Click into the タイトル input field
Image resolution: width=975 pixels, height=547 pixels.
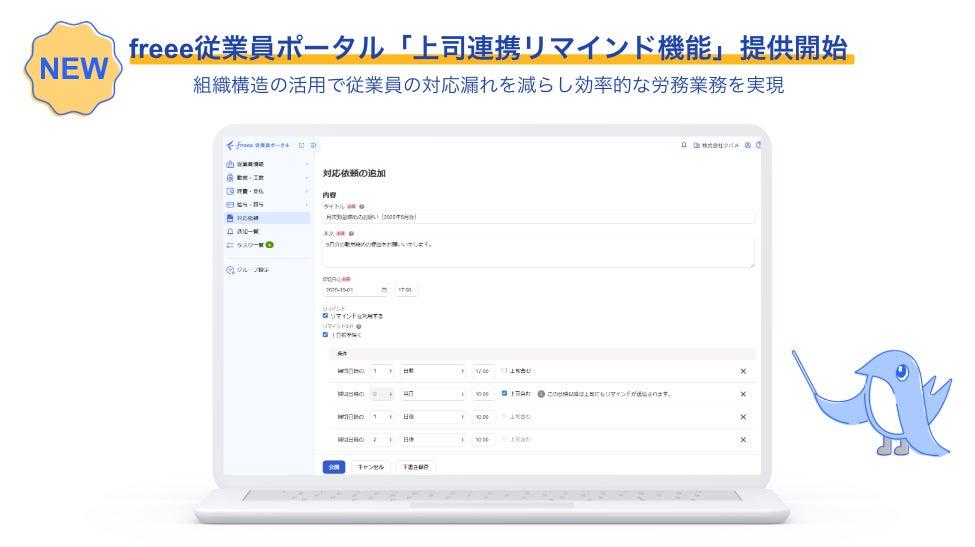[538, 218]
